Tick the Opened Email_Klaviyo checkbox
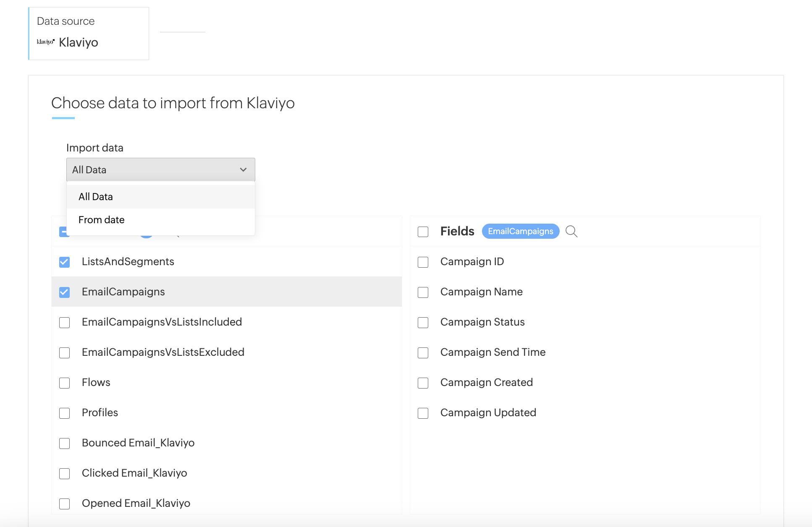This screenshot has width=812, height=527. tap(65, 504)
